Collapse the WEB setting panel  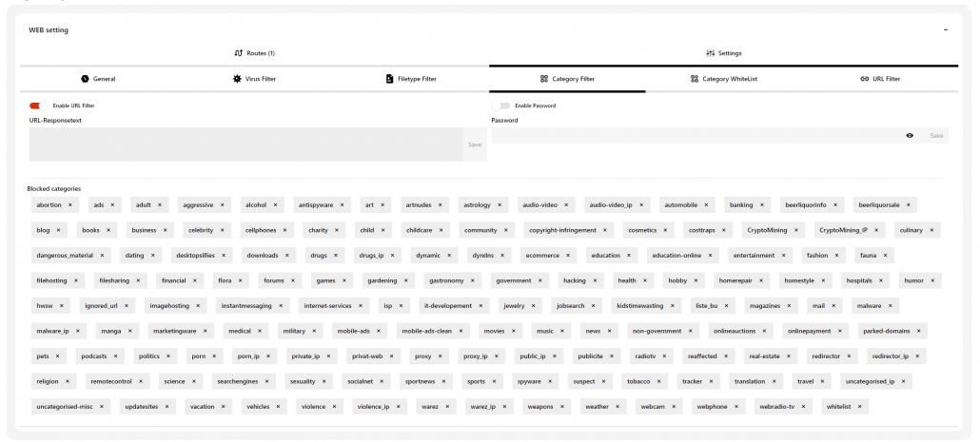tap(945, 29)
